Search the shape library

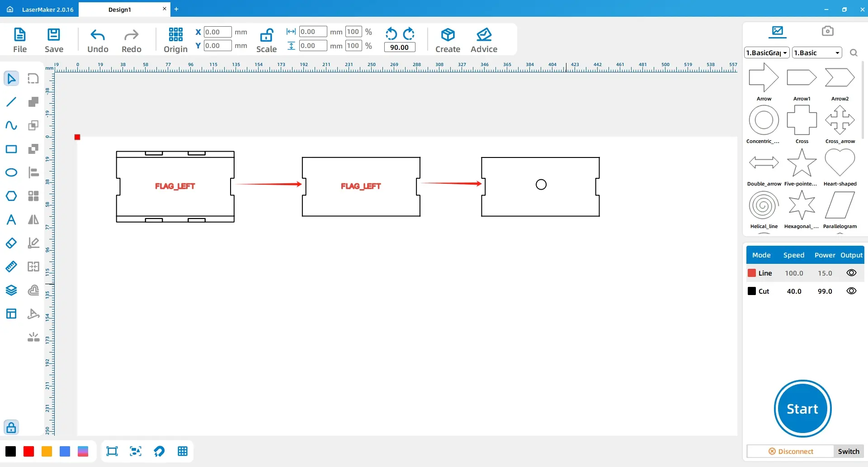tap(854, 53)
